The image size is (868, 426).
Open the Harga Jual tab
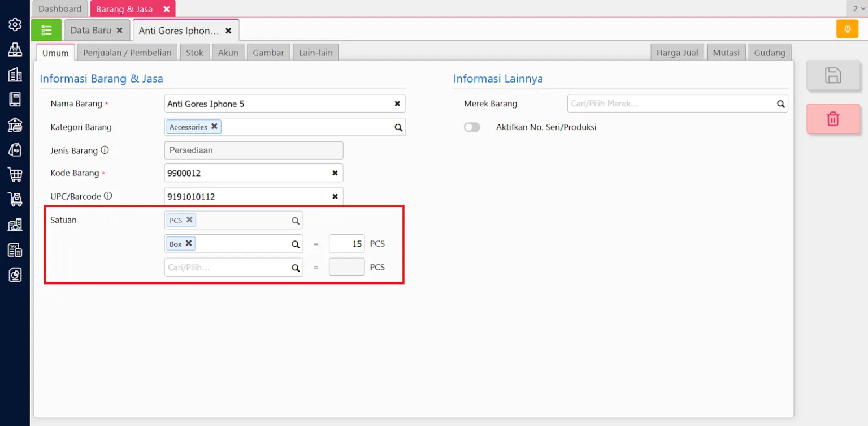(677, 52)
